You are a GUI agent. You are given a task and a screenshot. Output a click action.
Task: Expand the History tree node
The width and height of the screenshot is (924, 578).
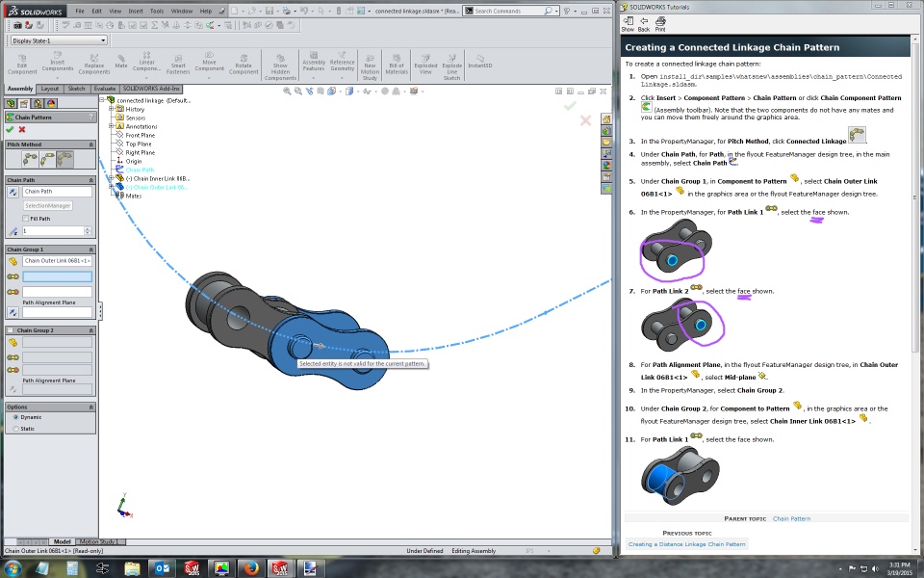[112, 109]
